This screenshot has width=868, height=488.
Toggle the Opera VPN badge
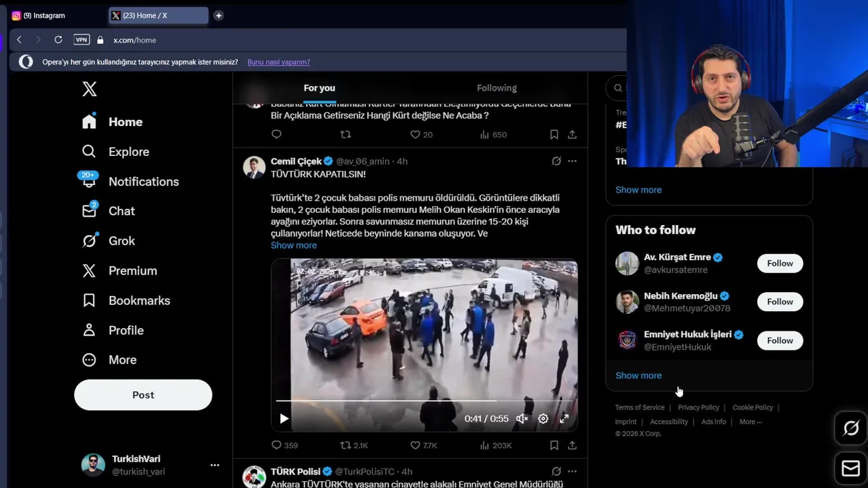[81, 40]
